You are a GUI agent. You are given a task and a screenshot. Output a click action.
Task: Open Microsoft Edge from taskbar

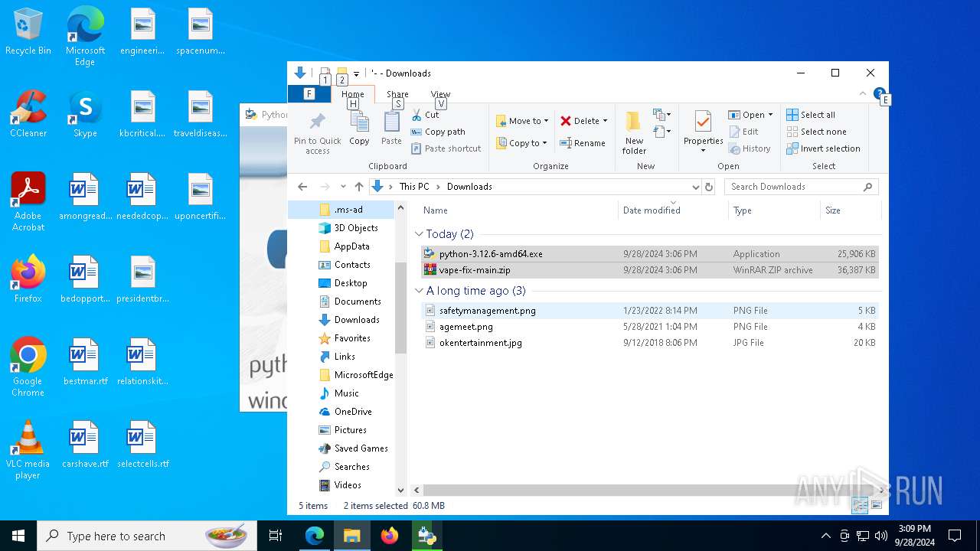(x=315, y=536)
